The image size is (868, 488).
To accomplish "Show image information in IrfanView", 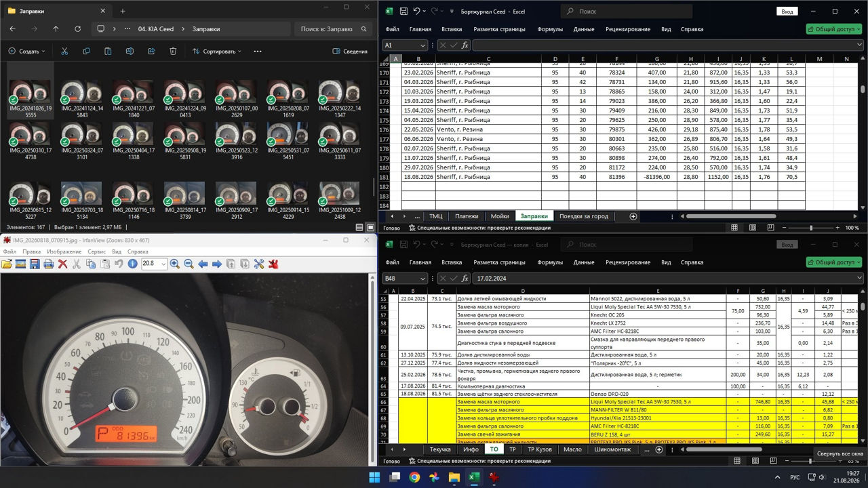I will [x=132, y=264].
